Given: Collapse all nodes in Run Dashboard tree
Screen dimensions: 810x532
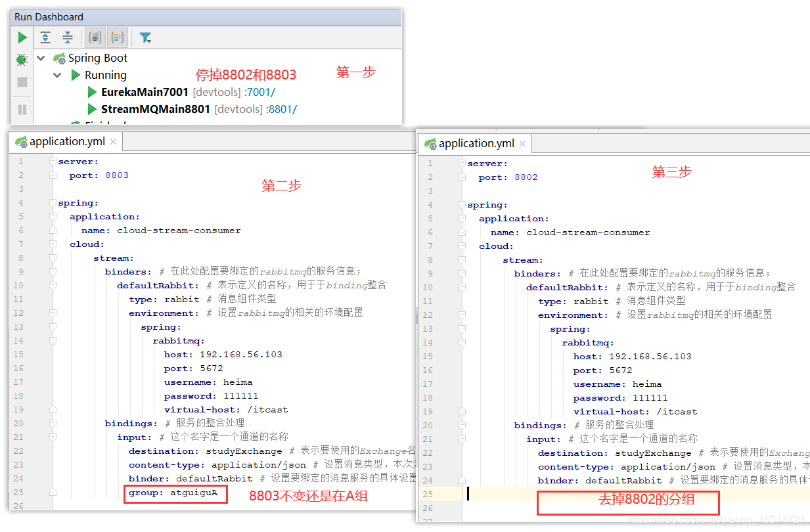Looking at the screenshot, I should click(67, 37).
